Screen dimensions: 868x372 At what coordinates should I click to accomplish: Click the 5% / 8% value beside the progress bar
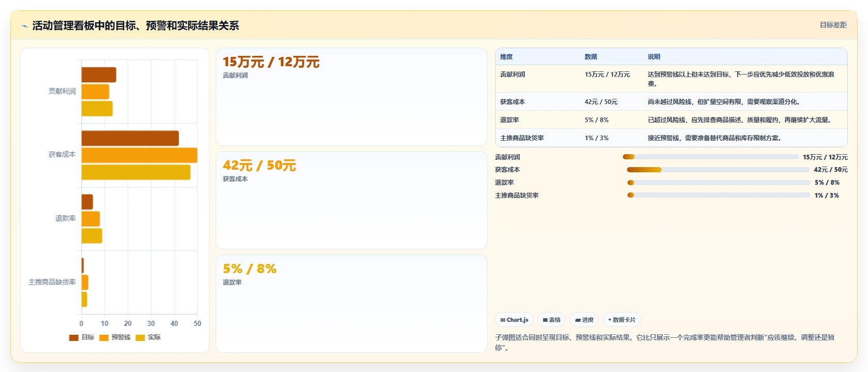(x=827, y=183)
